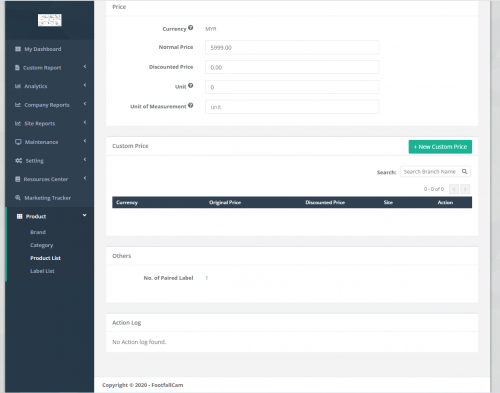
Task: Click the Original Price column header
Action: point(225,202)
